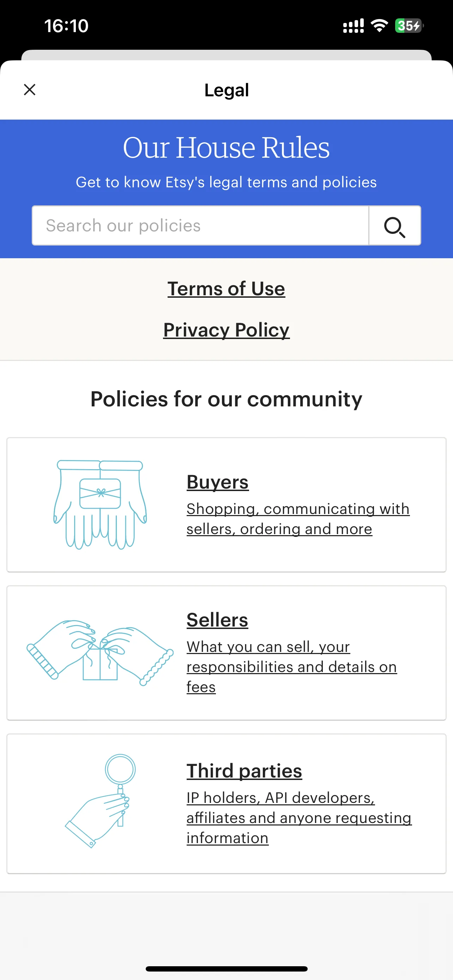Open the Privacy Policy link
453x980 pixels.
coord(226,330)
